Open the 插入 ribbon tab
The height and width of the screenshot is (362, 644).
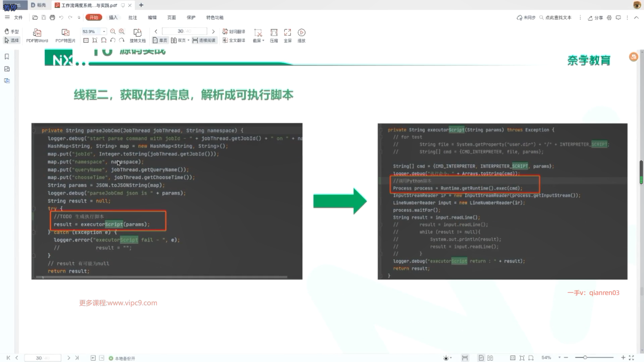pyautogui.click(x=113, y=17)
